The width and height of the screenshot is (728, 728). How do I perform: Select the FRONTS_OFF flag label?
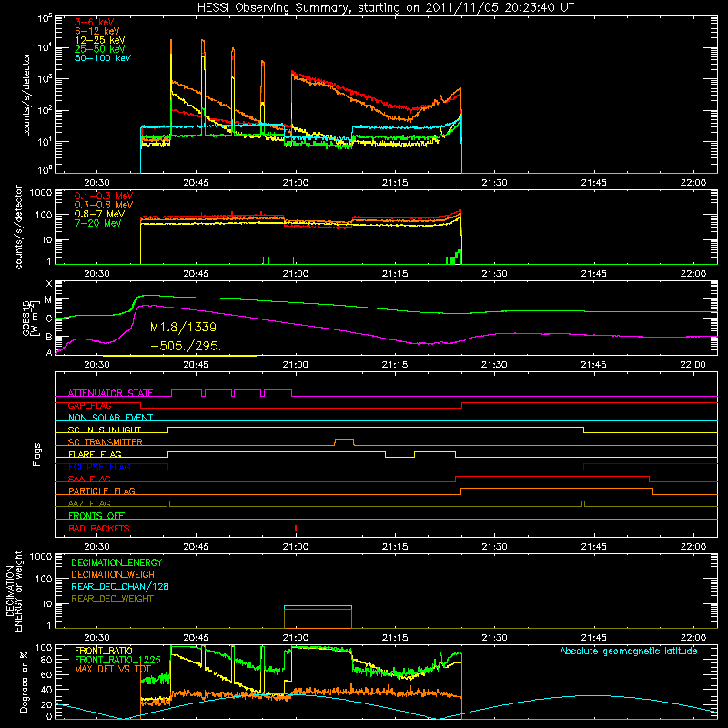[96, 515]
